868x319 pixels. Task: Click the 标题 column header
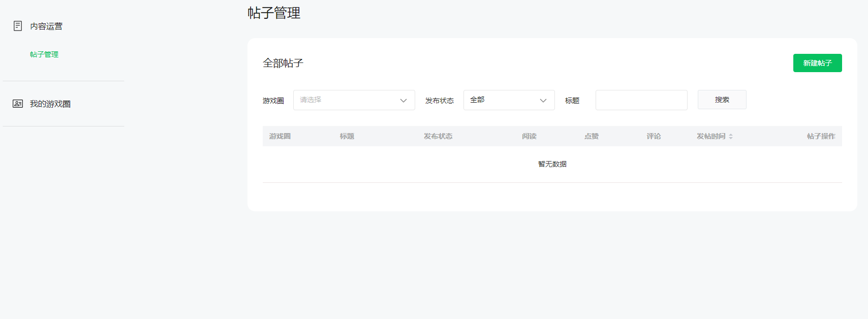[347, 136]
